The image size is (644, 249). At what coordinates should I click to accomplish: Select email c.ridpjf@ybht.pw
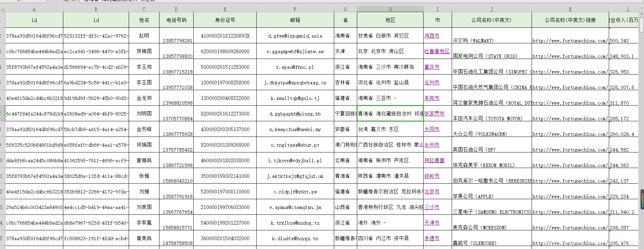tap(295, 191)
